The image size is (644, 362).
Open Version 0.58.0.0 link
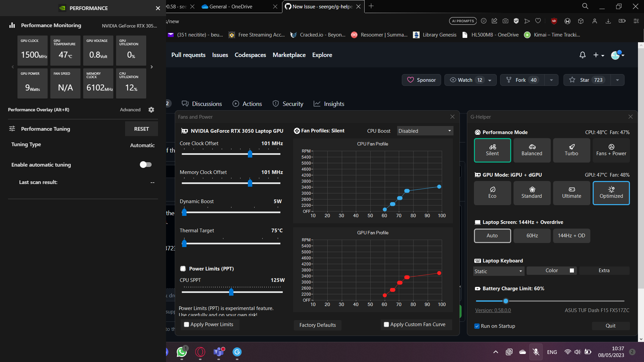pyautogui.click(x=493, y=310)
